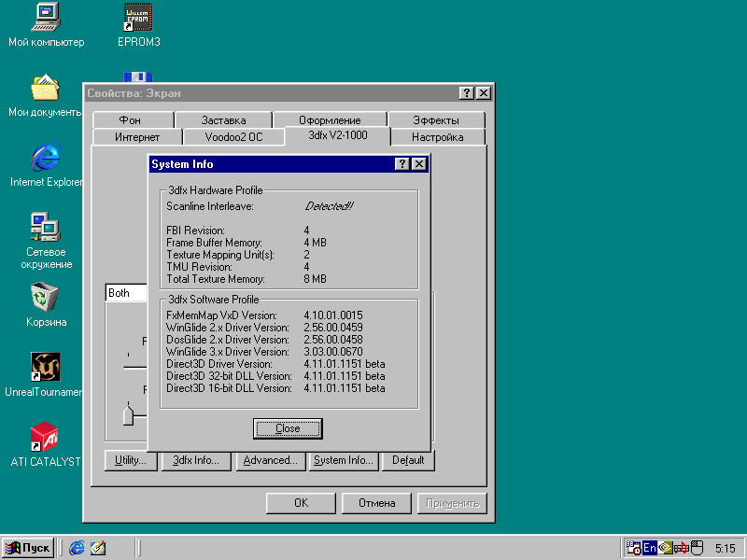Image resolution: width=747 pixels, height=560 pixels.
Task: Click the Total Texture Memory value 8 MB
Action: click(x=316, y=278)
